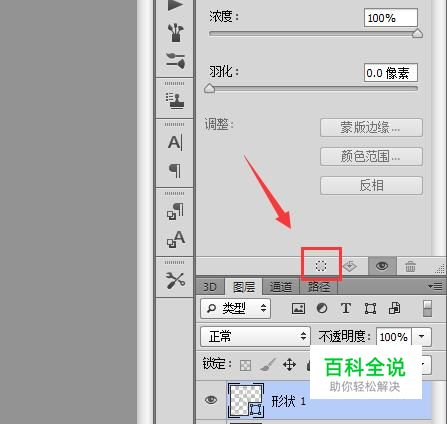The image size is (447, 424).
Task: Toggle the layer filtering switch
Action: click(427, 308)
